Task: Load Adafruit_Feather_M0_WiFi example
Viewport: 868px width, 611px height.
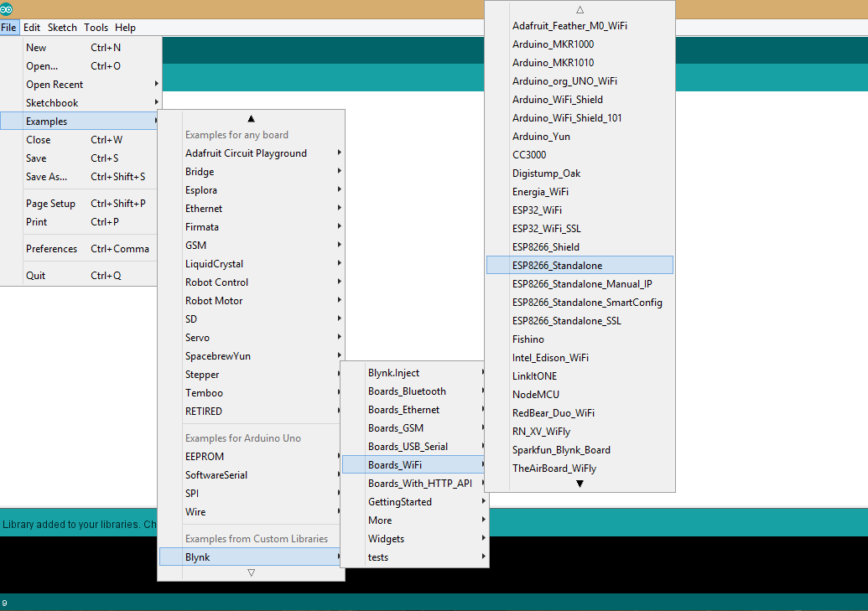Action: [x=580, y=25]
